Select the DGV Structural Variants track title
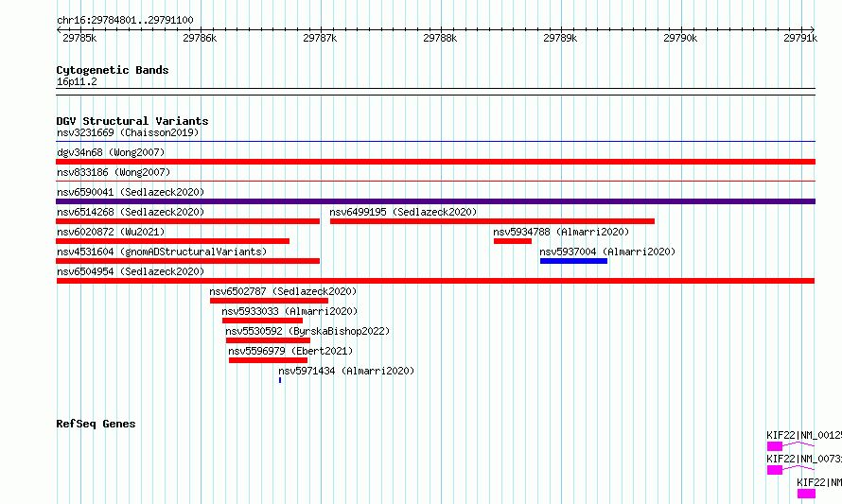The image size is (842, 504). [x=132, y=121]
